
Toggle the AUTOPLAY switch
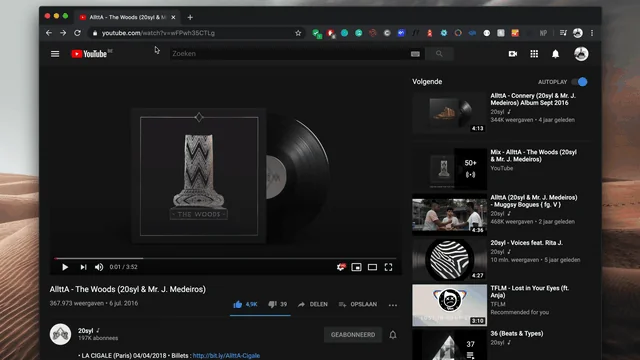pyautogui.click(x=580, y=82)
